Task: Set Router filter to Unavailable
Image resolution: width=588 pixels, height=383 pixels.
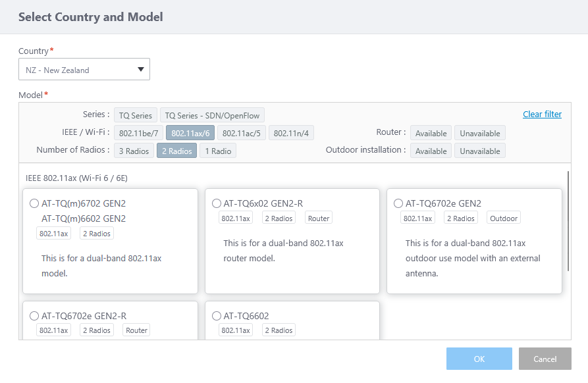Action: (480, 133)
